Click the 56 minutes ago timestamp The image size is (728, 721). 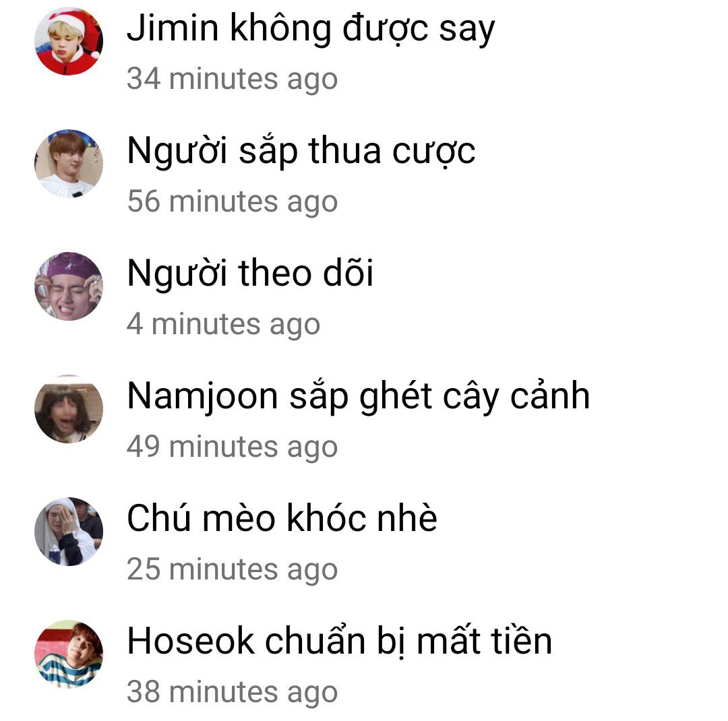(x=232, y=202)
